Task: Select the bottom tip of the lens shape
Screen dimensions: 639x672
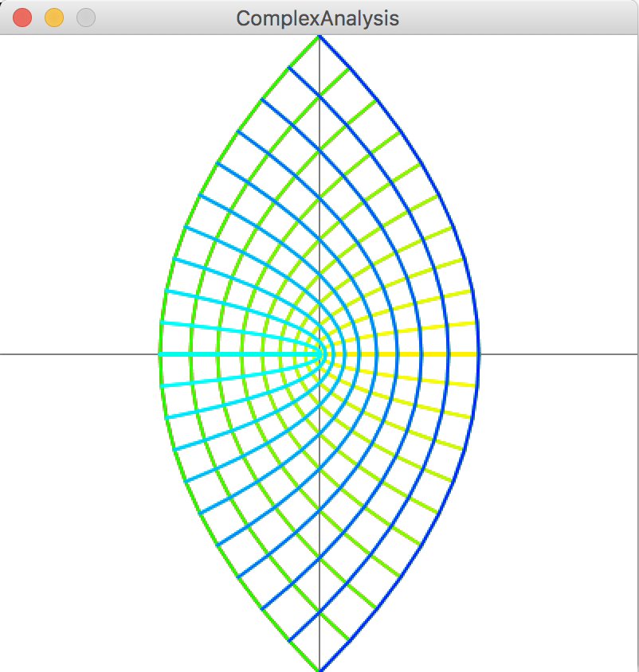Action: click(319, 669)
